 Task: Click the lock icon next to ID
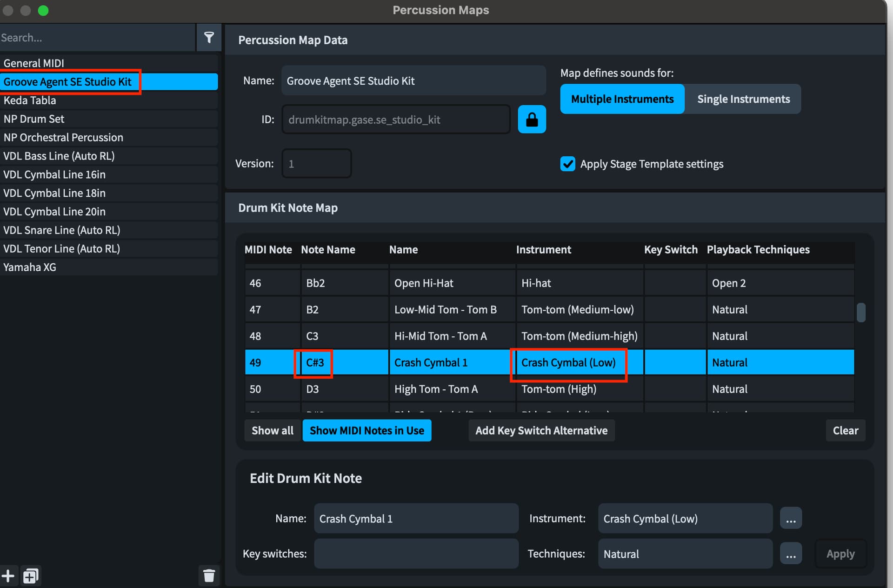(x=532, y=120)
